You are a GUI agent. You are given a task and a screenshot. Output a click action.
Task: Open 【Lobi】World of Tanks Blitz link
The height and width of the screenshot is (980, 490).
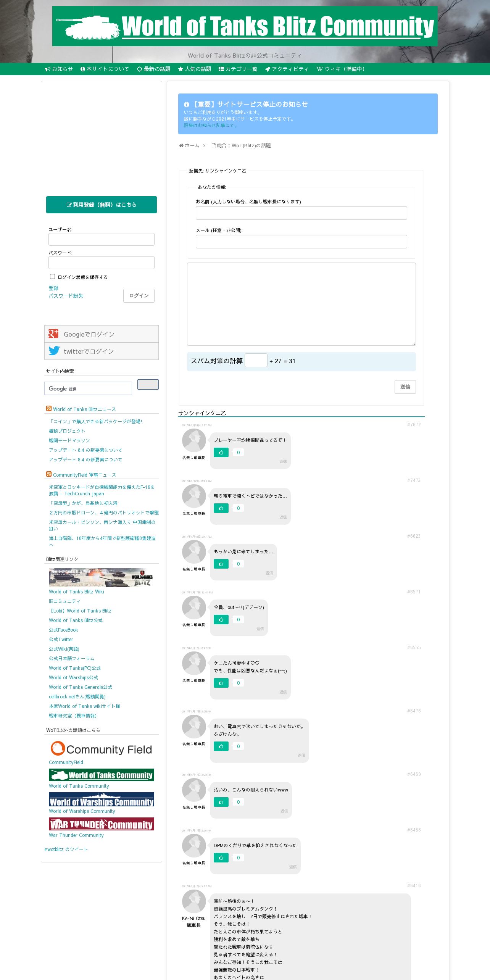[x=80, y=611]
